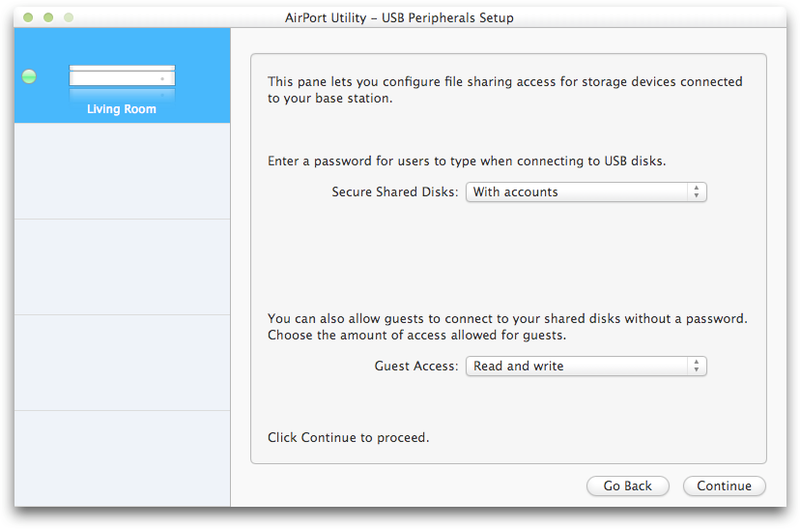Click the file sharing pane description text
The image size is (800, 529).
click(505, 90)
